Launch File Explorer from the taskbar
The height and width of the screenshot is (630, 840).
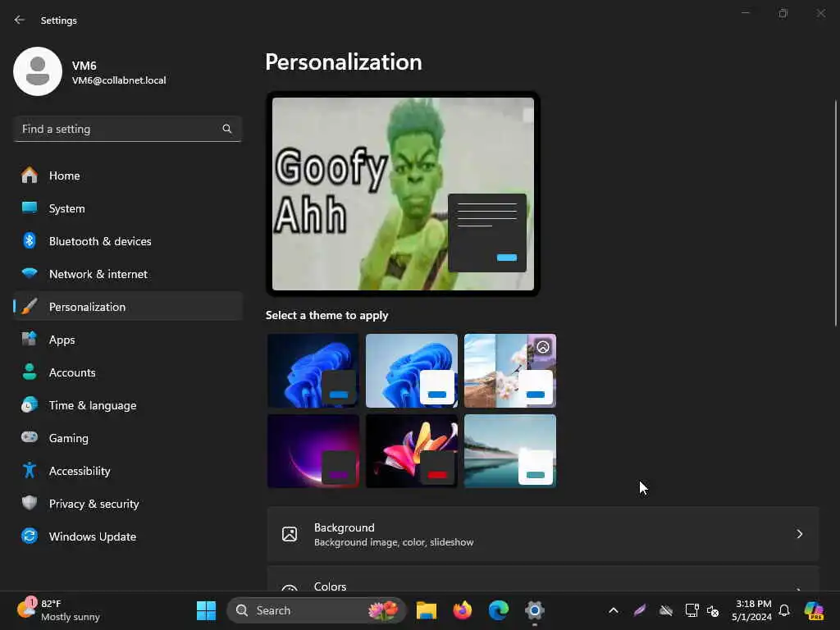pos(427,610)
